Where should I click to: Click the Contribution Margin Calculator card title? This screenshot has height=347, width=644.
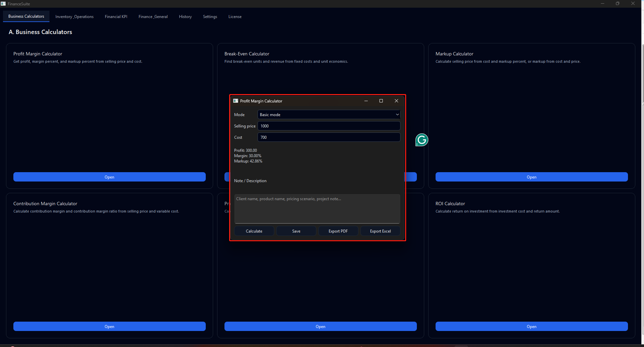45,204
